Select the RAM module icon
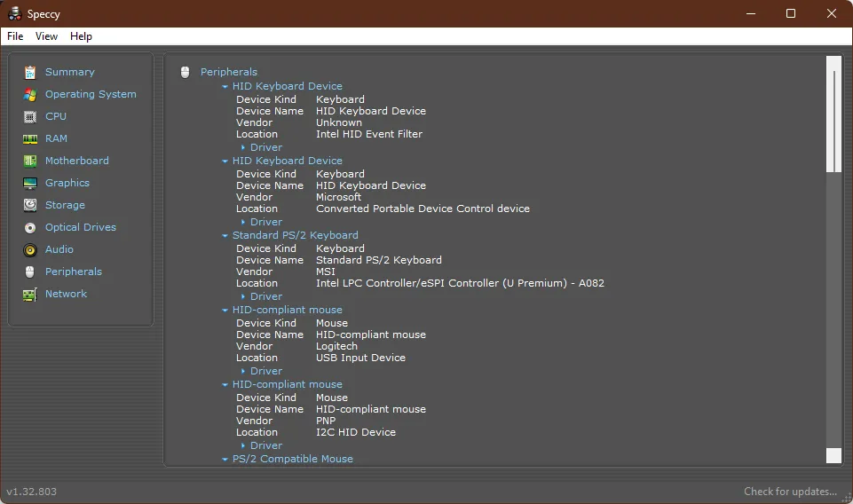The image size is (853, 504). (30, 138)
